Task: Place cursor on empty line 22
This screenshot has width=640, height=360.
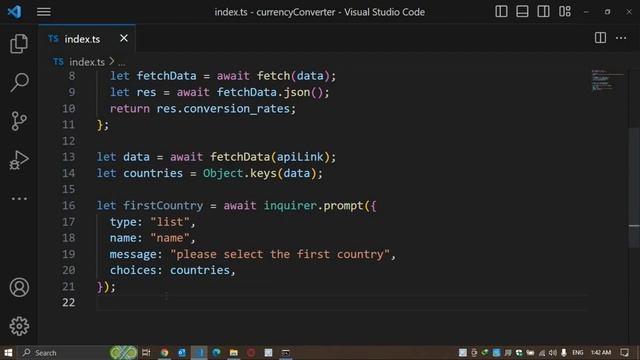Action: click(x=342, y=302)
